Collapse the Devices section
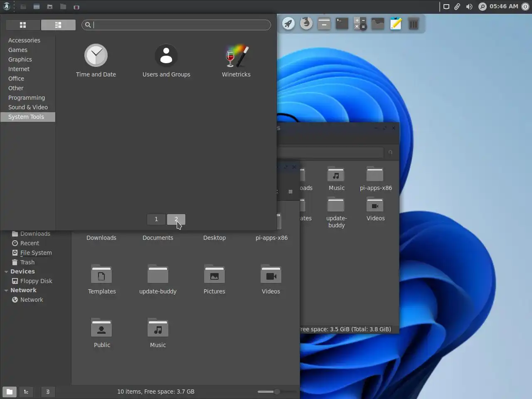The height and width of the screenshot is (399, 532). point(6,272)
